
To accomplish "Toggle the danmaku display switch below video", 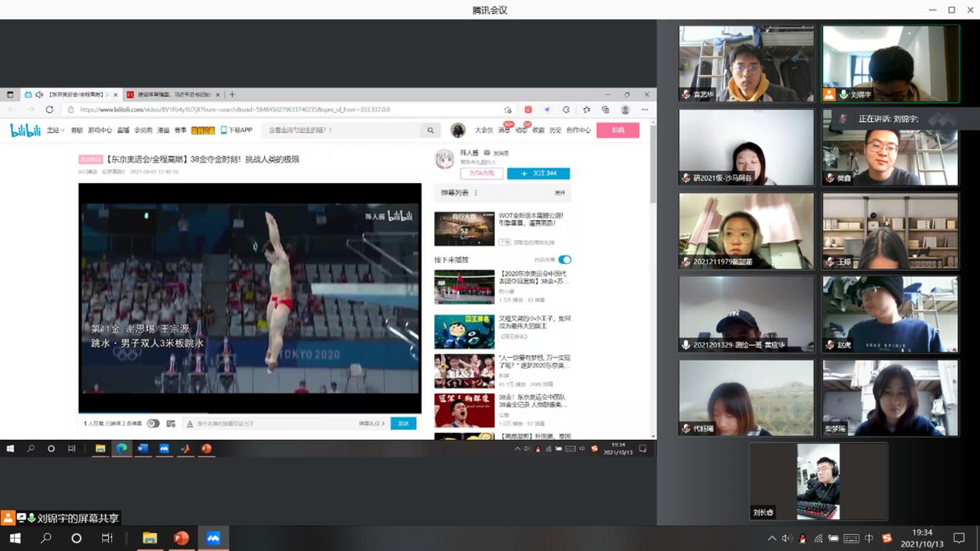I will click(x=153, y=424).
